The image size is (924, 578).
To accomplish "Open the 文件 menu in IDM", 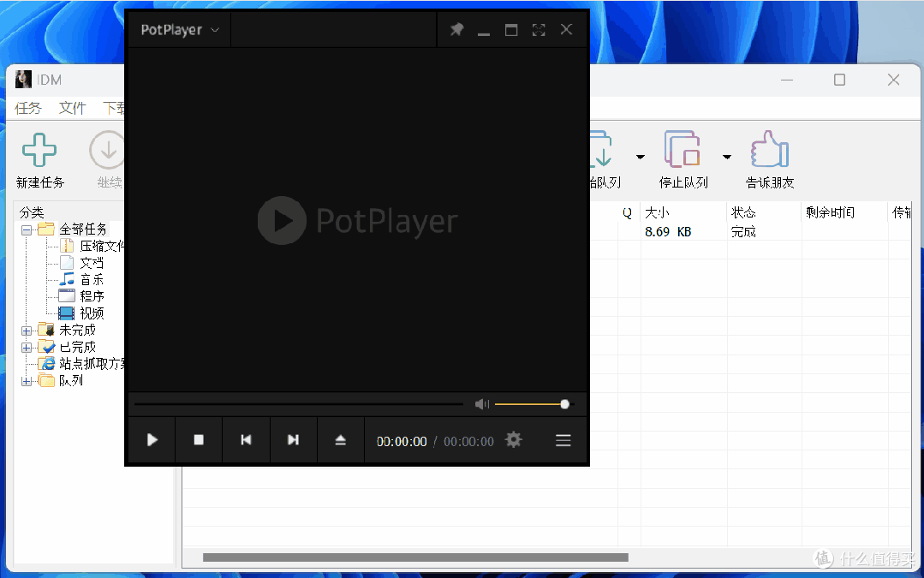I will 73,109.
